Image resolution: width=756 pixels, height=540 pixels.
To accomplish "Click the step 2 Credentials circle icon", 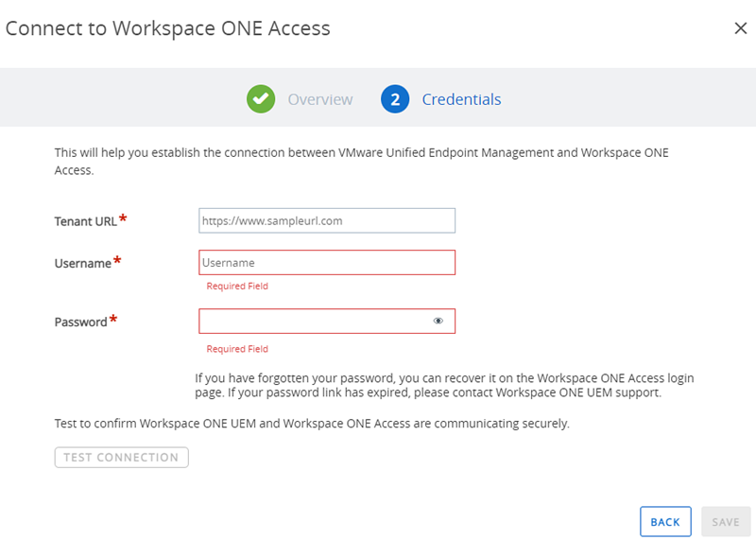I will click(395, 99).
